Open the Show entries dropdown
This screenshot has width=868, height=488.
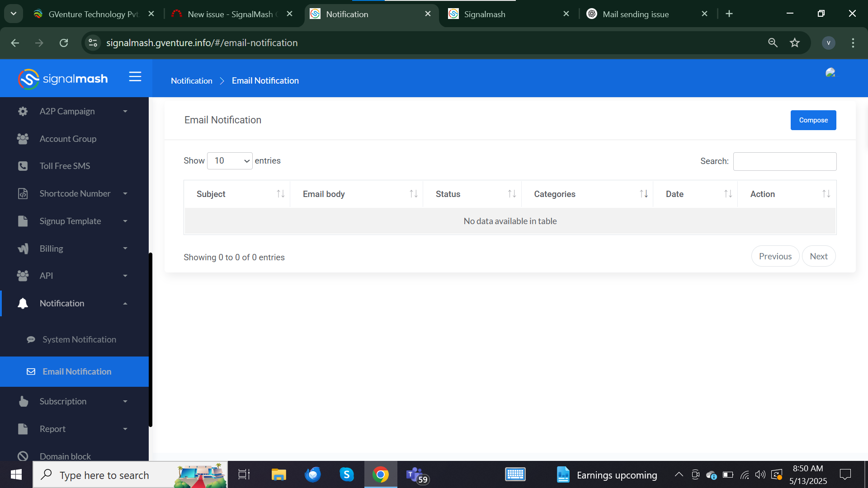click(230, 161)
